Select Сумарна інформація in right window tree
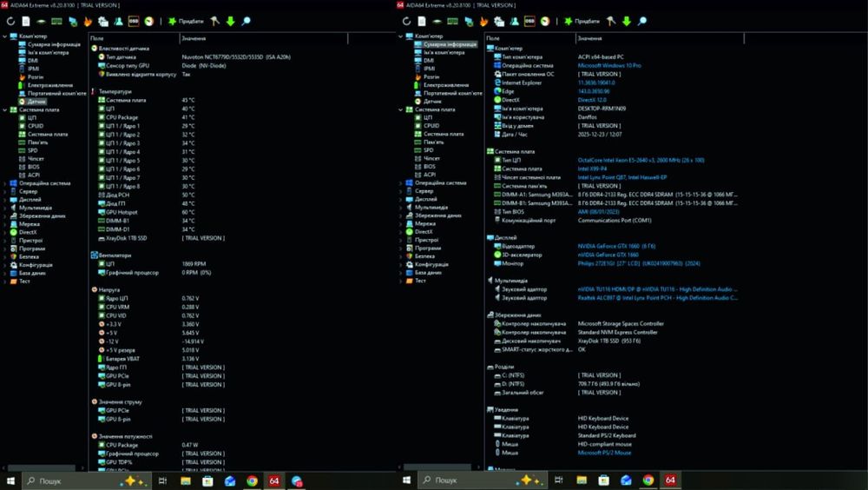The width and height of the screenshot is (868, 490). tap(445, 44)
